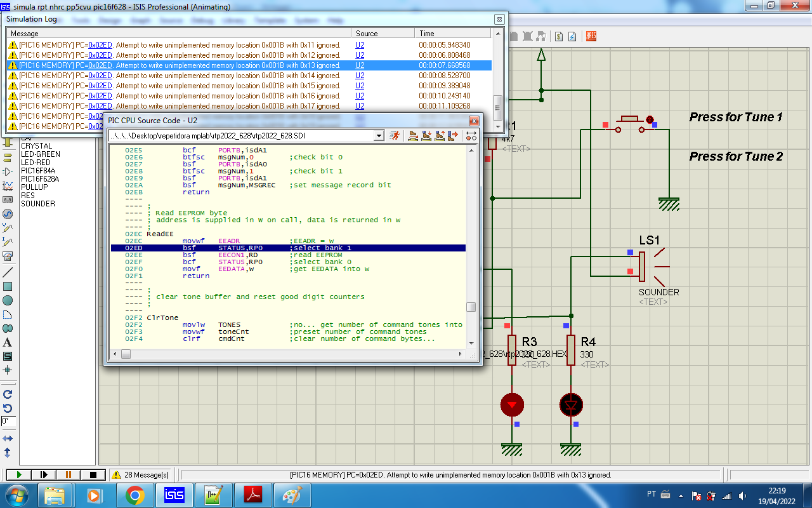Click the Step Into icon in source window
812x508 pixels.
(426, 135)
